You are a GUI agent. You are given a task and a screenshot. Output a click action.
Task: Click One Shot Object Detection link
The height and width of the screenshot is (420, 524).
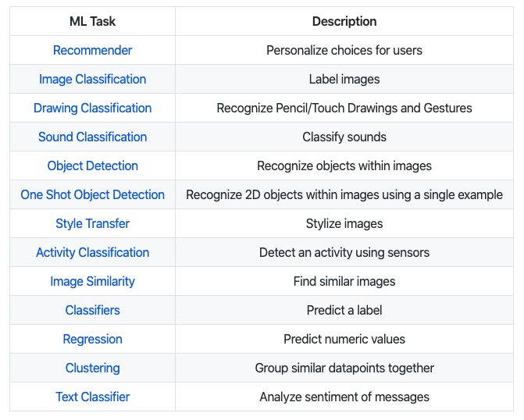tap(93, 195)
